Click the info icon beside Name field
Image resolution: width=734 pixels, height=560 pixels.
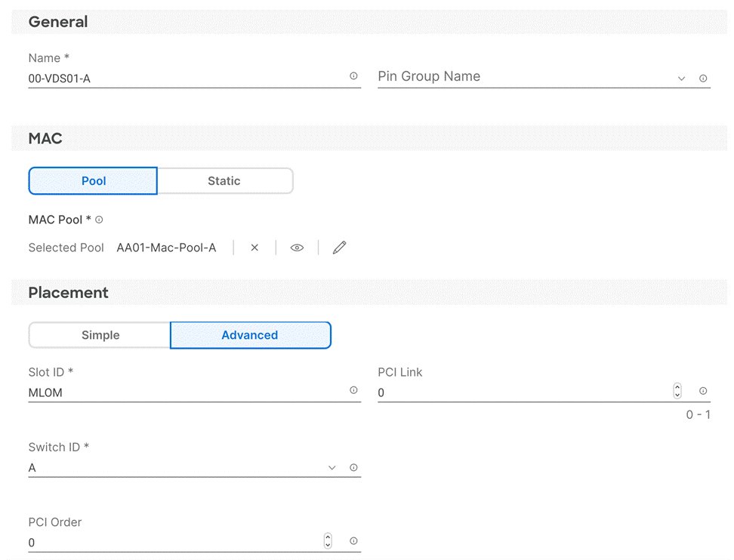coord(353,76)
